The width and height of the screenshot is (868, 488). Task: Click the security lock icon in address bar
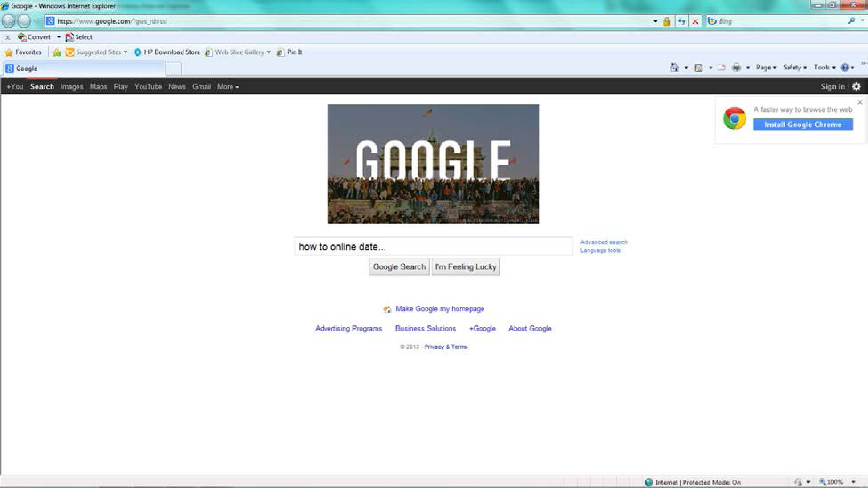(x=666, y=21)
